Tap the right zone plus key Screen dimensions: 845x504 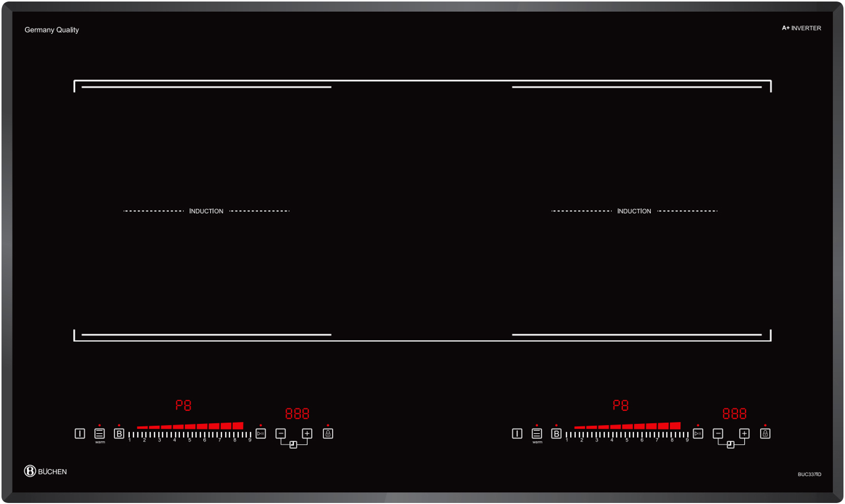tap(744, 434)
